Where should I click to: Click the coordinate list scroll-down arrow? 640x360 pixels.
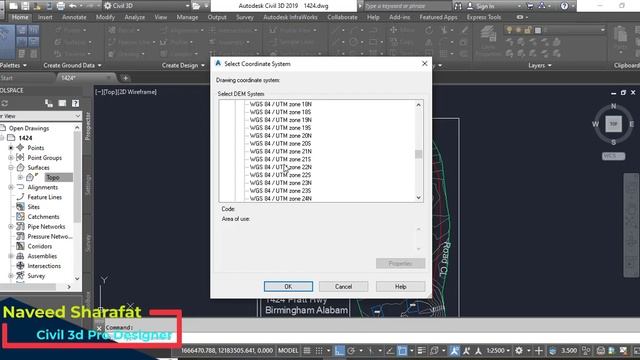point(418,198)
